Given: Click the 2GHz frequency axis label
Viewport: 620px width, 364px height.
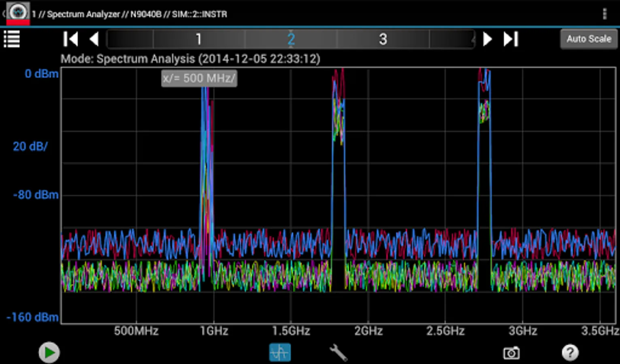Looking at the screenshot, I should coord(369,331).
